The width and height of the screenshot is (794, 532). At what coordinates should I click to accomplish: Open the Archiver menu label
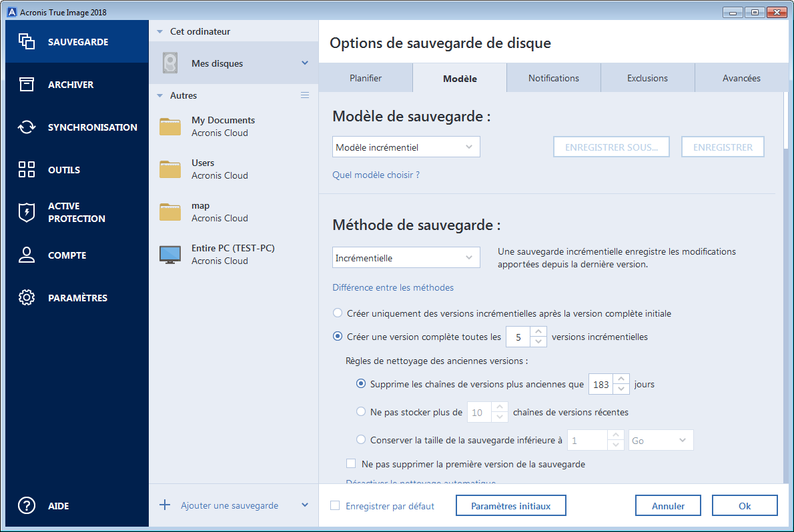coord(71,85)
